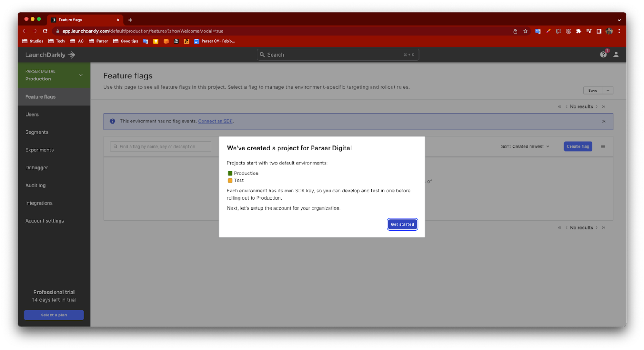Click the info icon in the banner
This screenshot has width=644, height=350.
coord(112,121)
